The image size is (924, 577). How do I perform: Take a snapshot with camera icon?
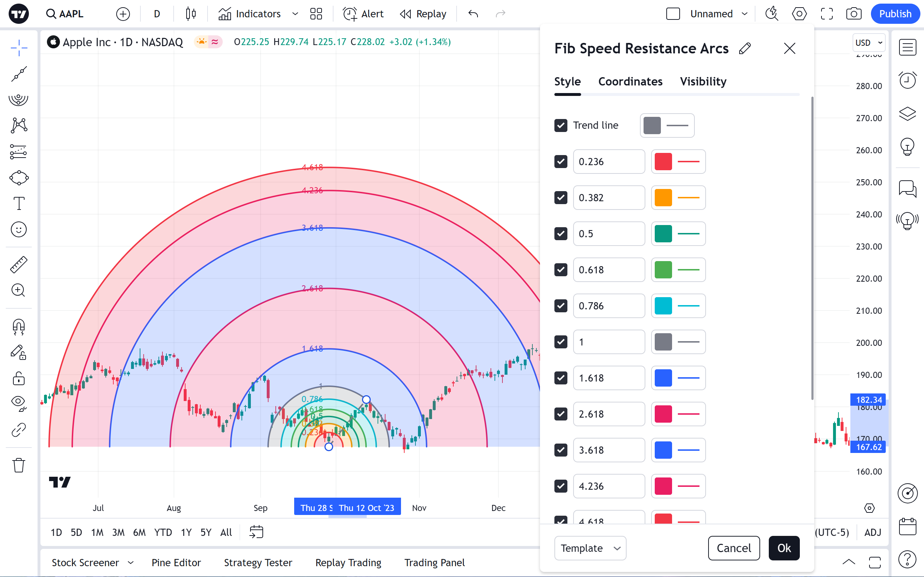[853, 14]
